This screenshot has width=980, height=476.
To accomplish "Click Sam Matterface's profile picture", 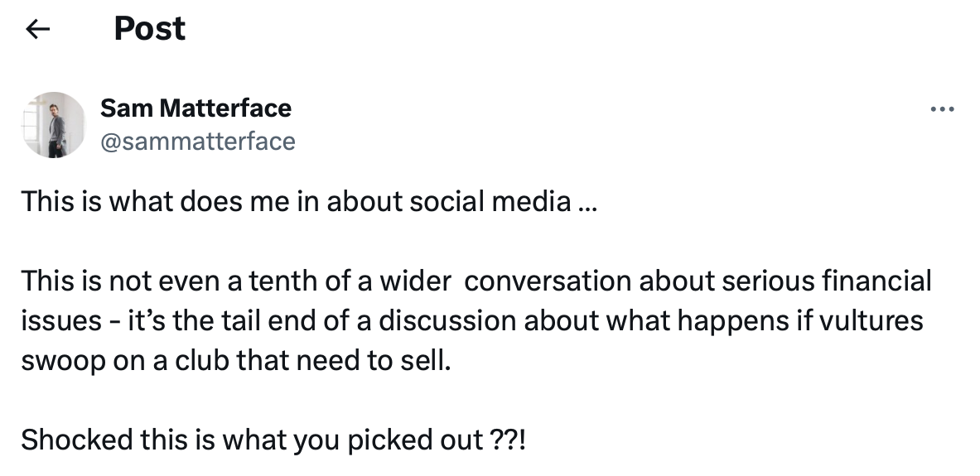I will (x=54, y=125).
